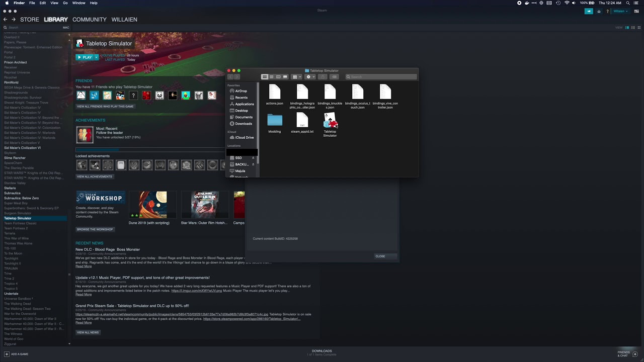Screen dimensions: 644x362
Task: Click the Play button for Tabletop Simulator
Action: tap(85, 57)
